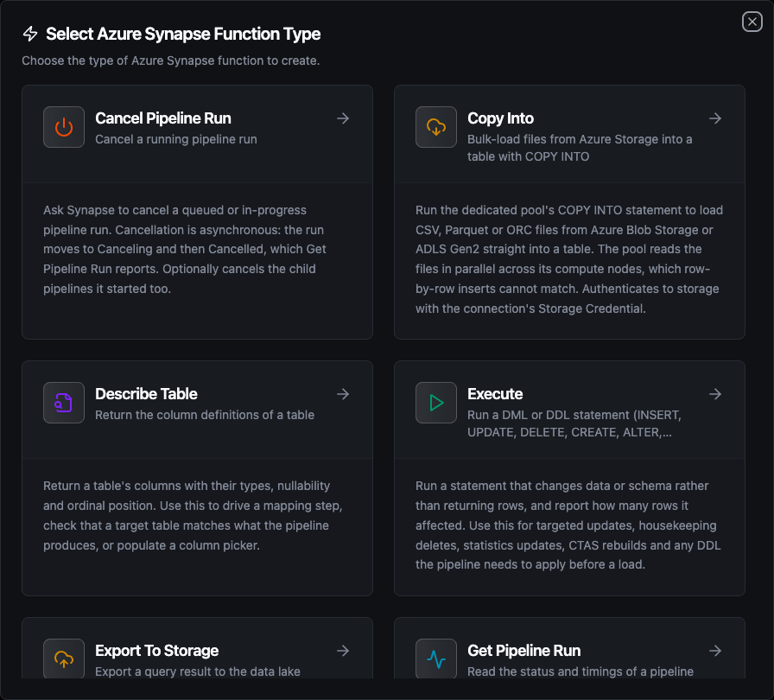Select the Execute function title
Image resolution: width=774 pixels, height=700 pixels.
coord(495,394)
